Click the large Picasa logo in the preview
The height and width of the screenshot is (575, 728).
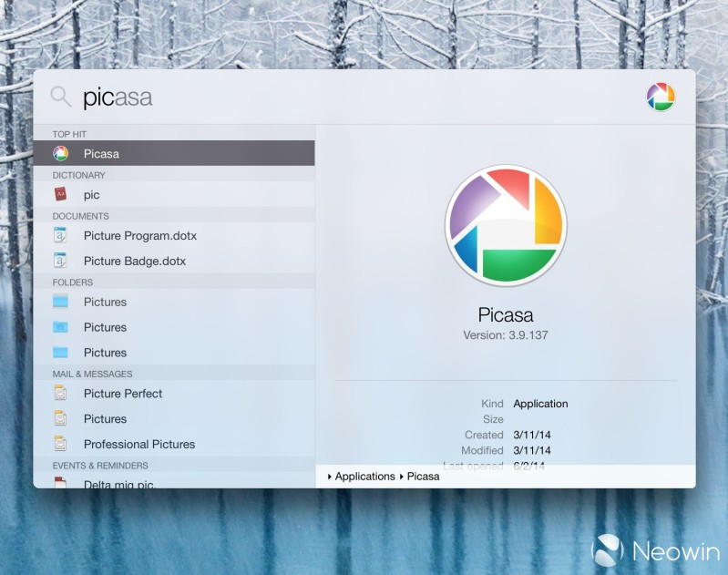pos(506,224)
